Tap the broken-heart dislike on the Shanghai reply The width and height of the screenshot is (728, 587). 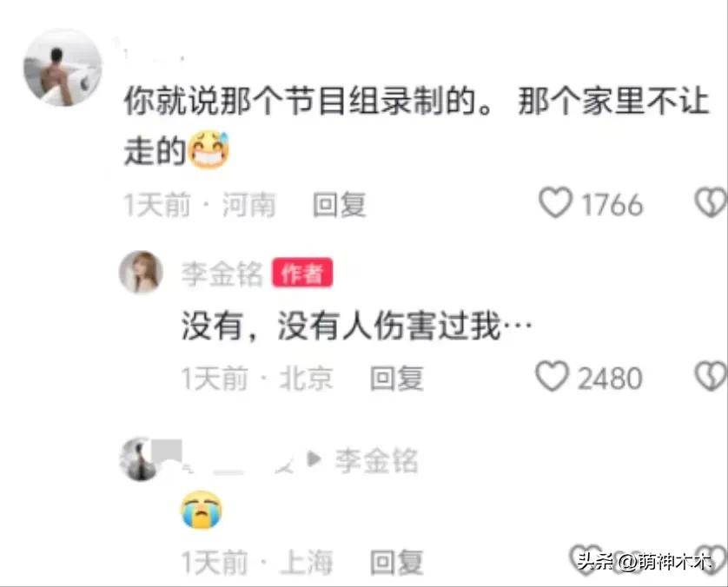click(711, 559)
